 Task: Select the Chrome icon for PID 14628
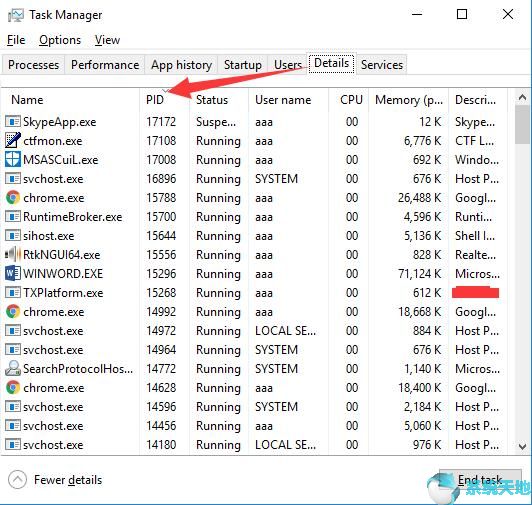(x=13, y=387)
